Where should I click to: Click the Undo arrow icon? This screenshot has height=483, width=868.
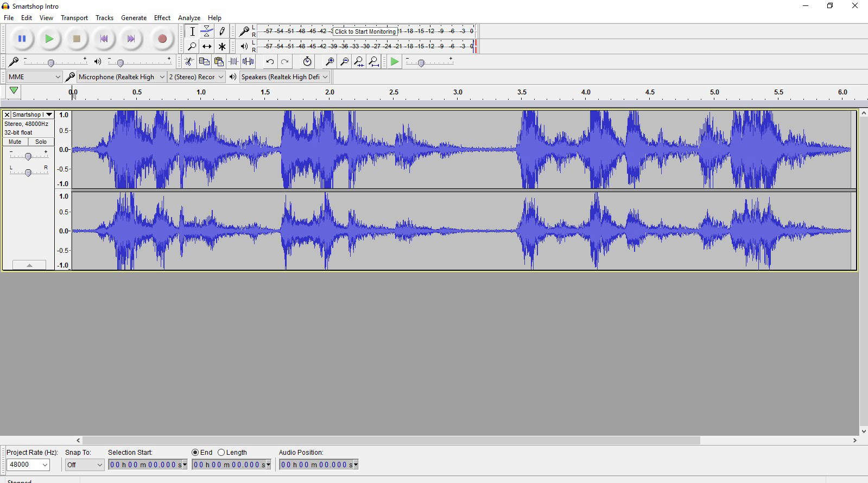270,61
